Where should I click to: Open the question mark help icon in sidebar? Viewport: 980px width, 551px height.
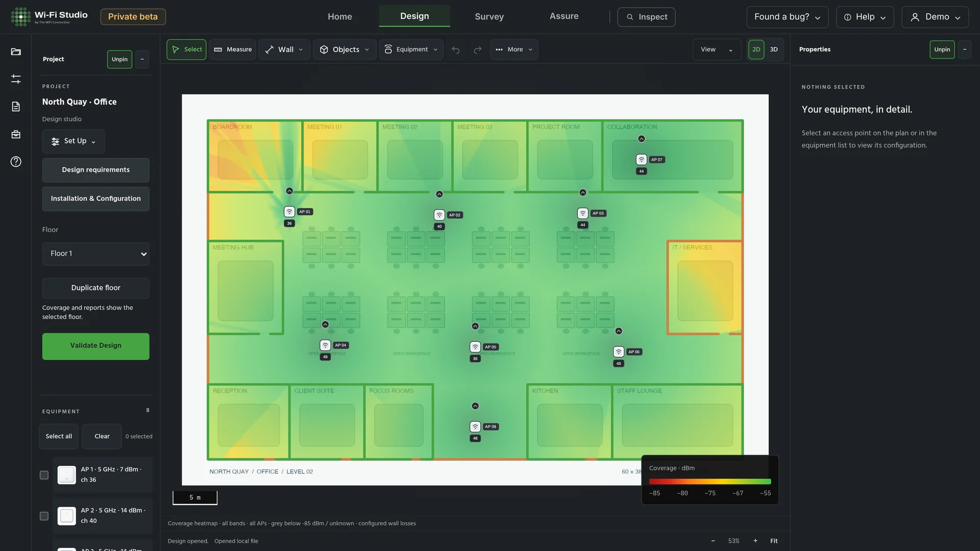click(16, 162)
